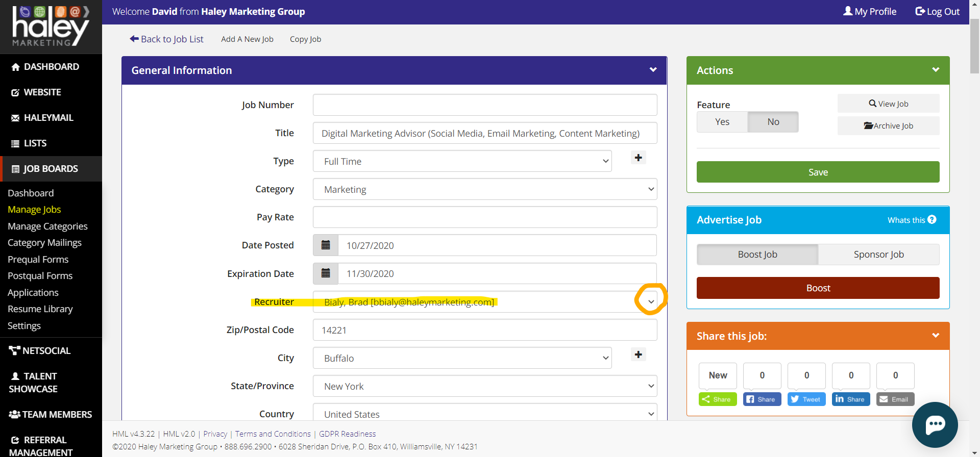Add a new job type with plus icon
The width and height of the screenshot is (980, 457).
[x=638, y=158]
